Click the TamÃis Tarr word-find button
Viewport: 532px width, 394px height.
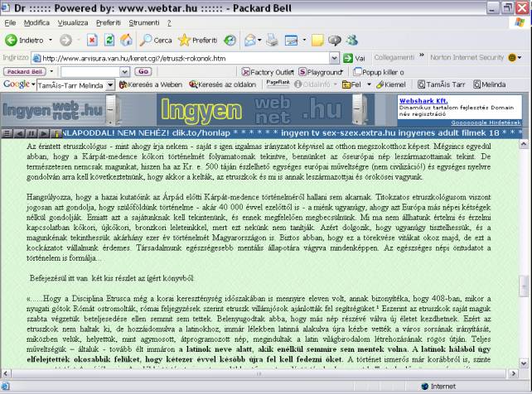(x=441, y=84)
